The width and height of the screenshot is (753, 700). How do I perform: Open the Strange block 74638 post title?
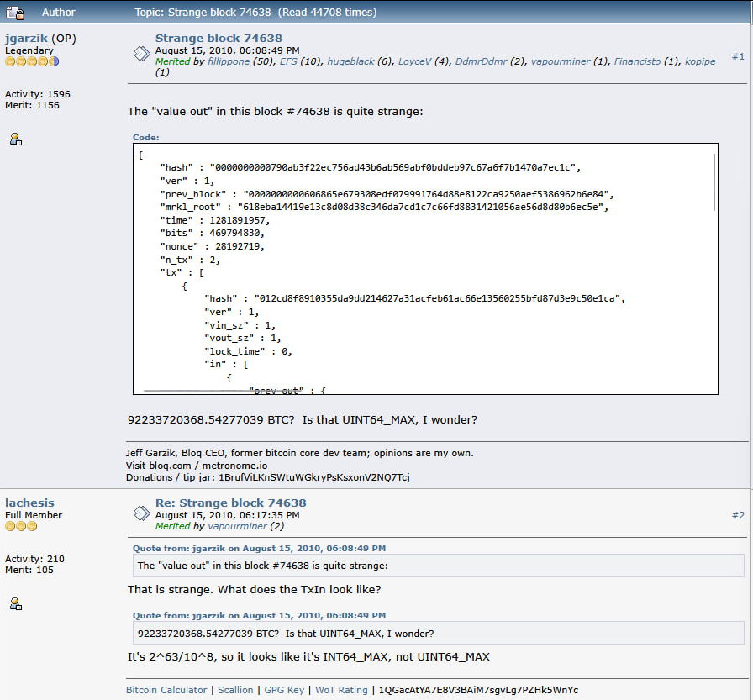click(x=219, y=38)
